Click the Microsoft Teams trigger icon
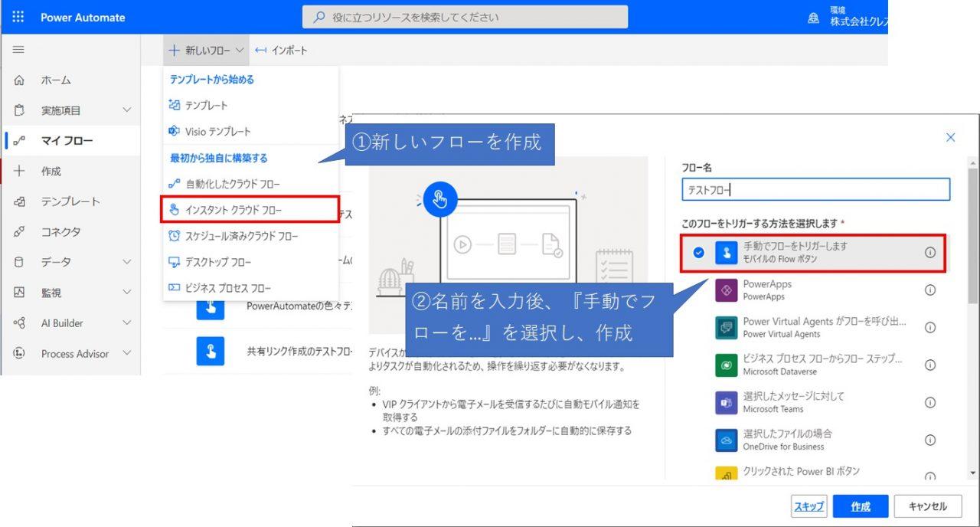This screenshot has height=527, width=980. coord(726,403)
